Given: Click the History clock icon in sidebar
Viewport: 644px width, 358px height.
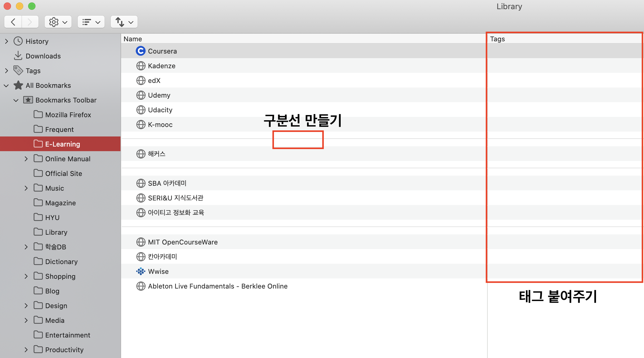Looking at the screenshot, I should click(18, 41).
